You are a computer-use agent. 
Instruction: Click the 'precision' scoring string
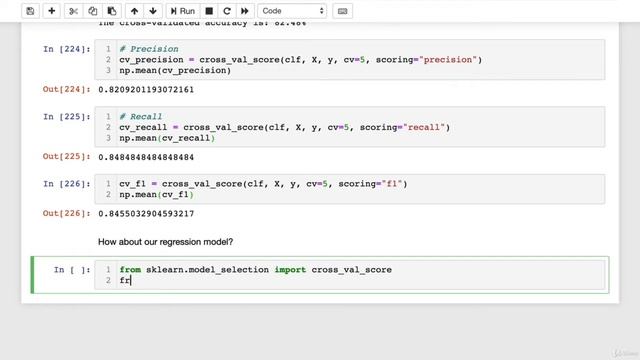point(448,60)
